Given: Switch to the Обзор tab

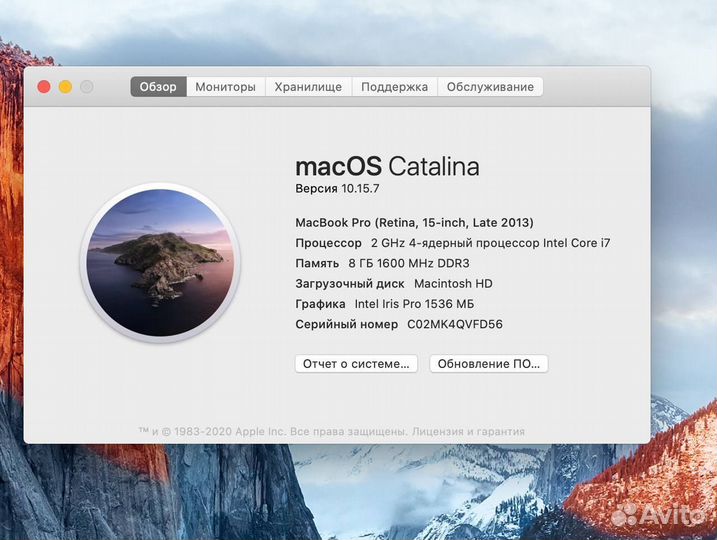Looking at the screenshot, I should 158,86.
